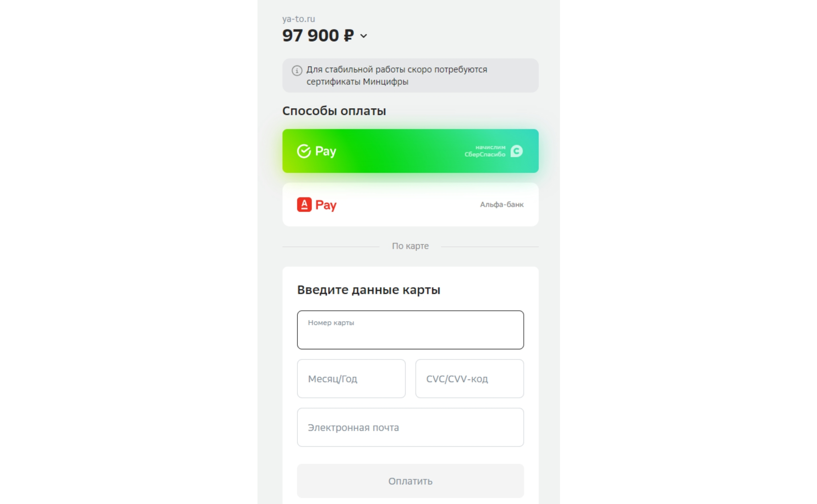This screenshot has width=817, height=504.
Task: Click the "Месяц/Год" expiry field
Action: (351, 379)
